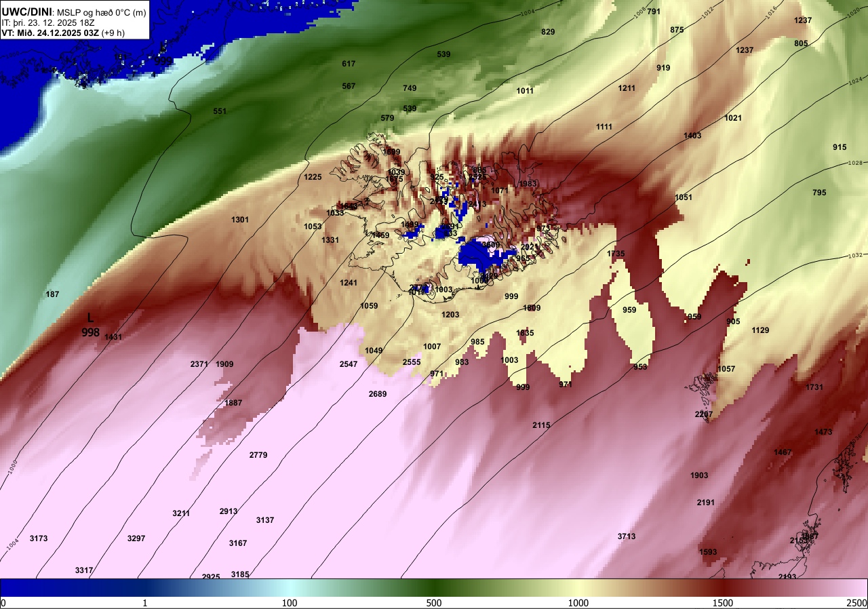Click the map value 187
Screen dimensions: 868x609
(52, 294)
